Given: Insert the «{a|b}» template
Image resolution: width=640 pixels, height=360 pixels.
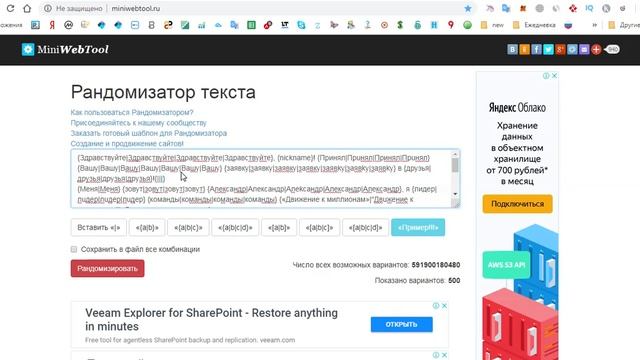Looking at the screenshot, I should pyautogui.click(x=147, y=227).
